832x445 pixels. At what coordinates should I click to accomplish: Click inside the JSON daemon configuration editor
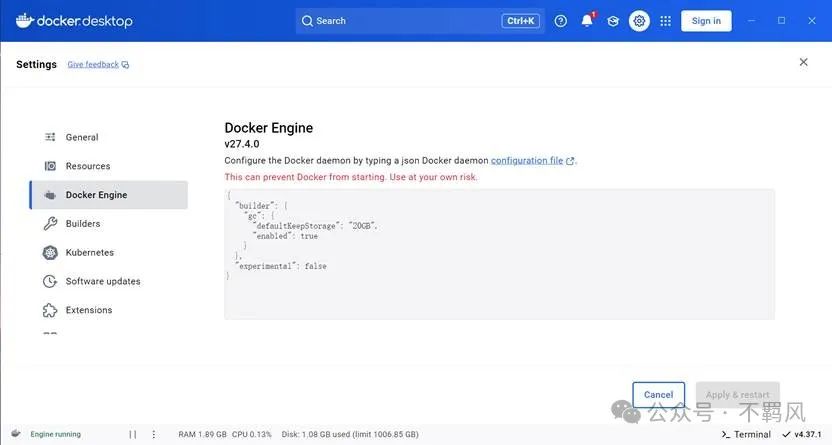coord(499,254)
